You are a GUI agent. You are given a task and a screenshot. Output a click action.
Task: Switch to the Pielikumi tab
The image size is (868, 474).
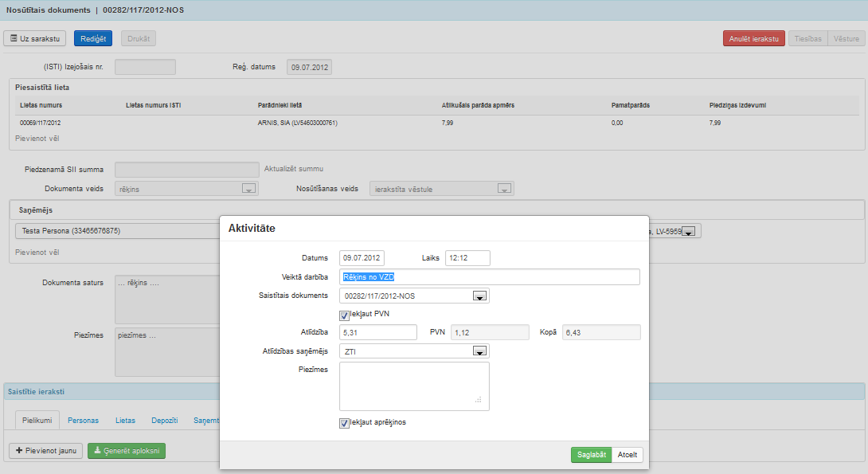coord(37,421)
